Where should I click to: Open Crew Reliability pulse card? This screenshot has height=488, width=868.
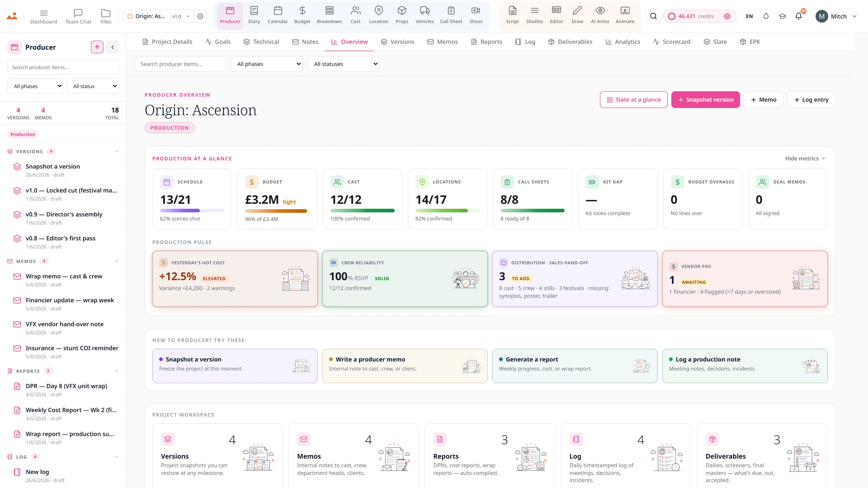[405, 279]
